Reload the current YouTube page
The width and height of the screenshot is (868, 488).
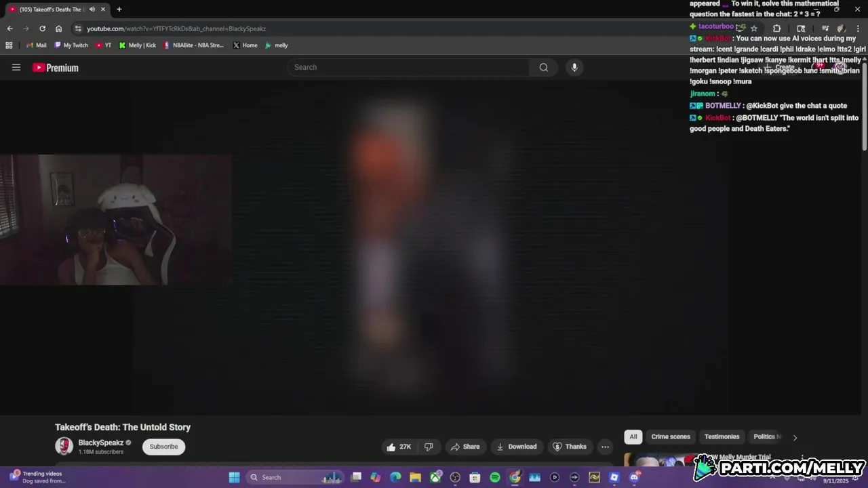coord(42,28)
